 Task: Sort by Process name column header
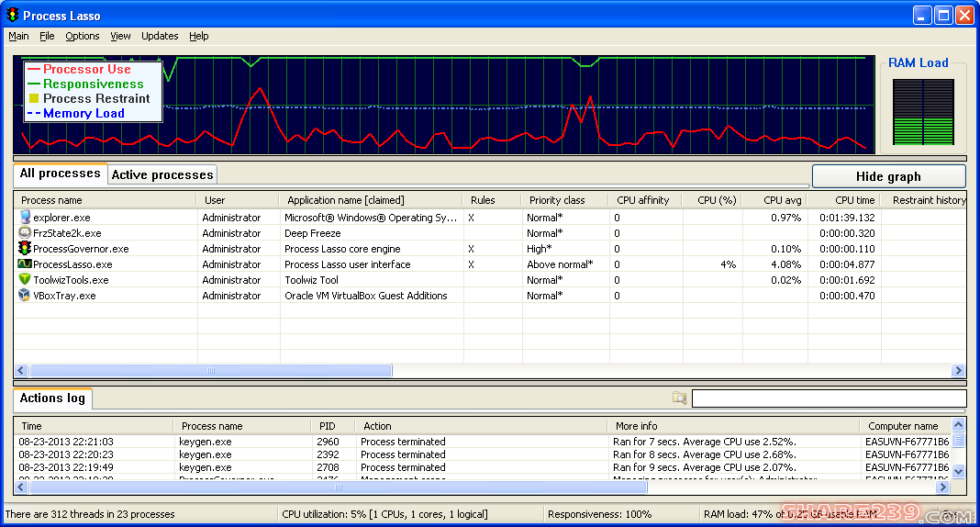(105, 200)
